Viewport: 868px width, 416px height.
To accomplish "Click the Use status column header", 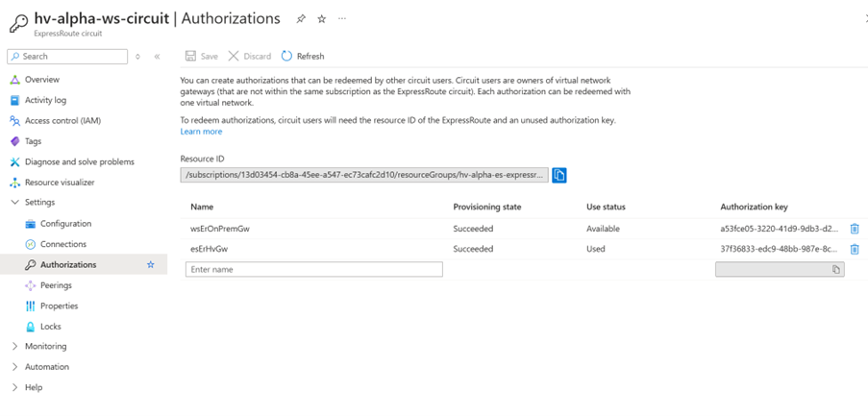I will pyautogui.click(x=606, y=207).
